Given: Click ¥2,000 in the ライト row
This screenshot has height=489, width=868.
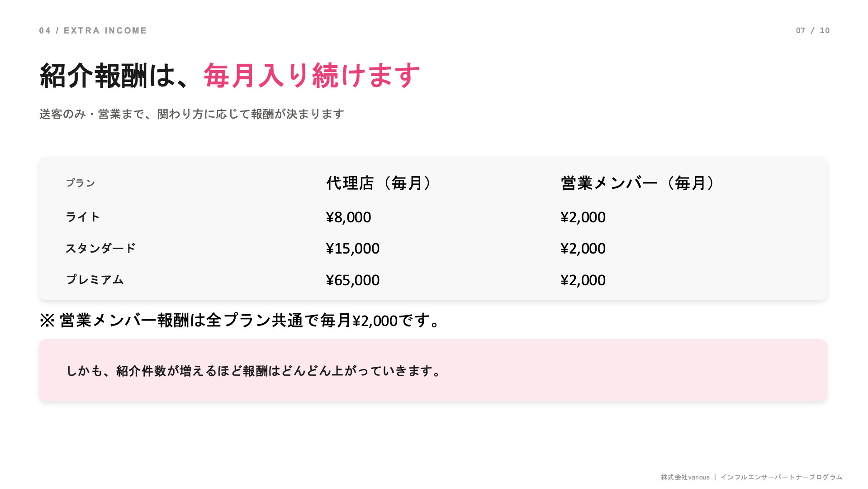Looking at the screenshot, I should pyautogui.click(x=583, y=217).
